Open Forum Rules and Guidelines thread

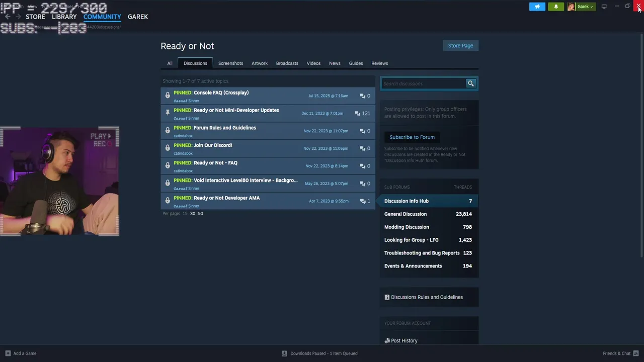(224, 128)
